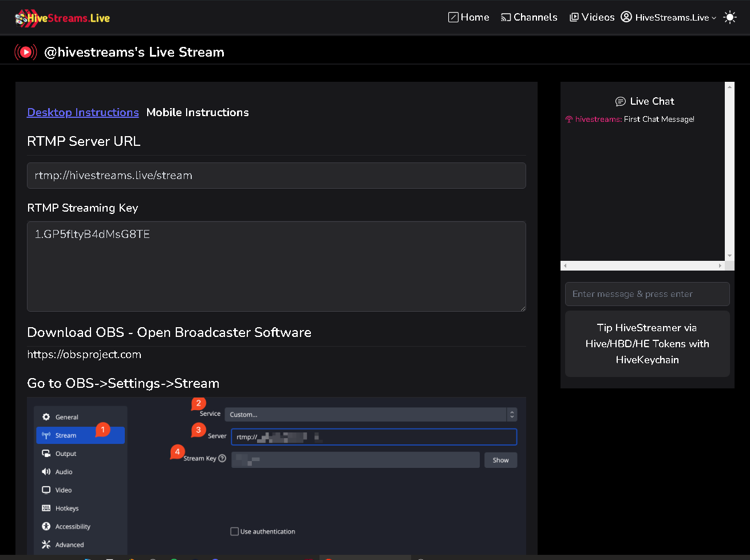Click the RTMP Streaming Key label
Viewport: 750px width, 560px height.
[x=82, y=208]
